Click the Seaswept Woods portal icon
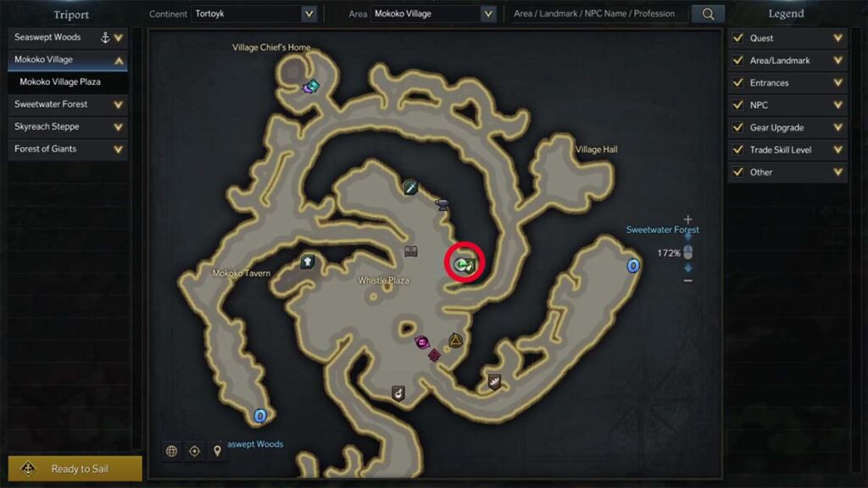 (260, 415)
